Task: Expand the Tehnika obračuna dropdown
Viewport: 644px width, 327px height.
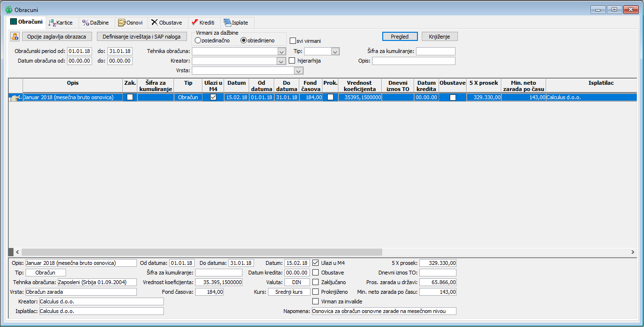Action: 282,52
